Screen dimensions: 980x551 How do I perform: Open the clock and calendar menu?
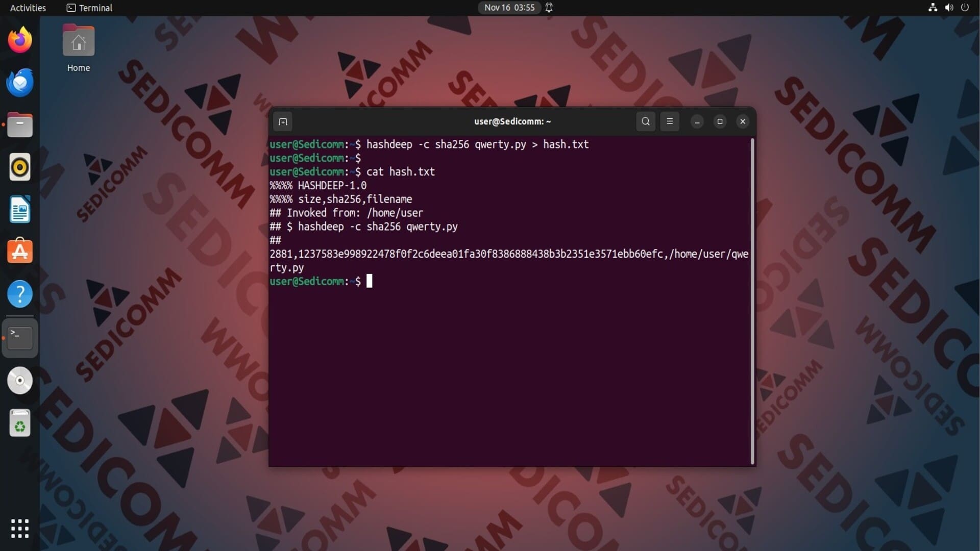click(509, 8)
